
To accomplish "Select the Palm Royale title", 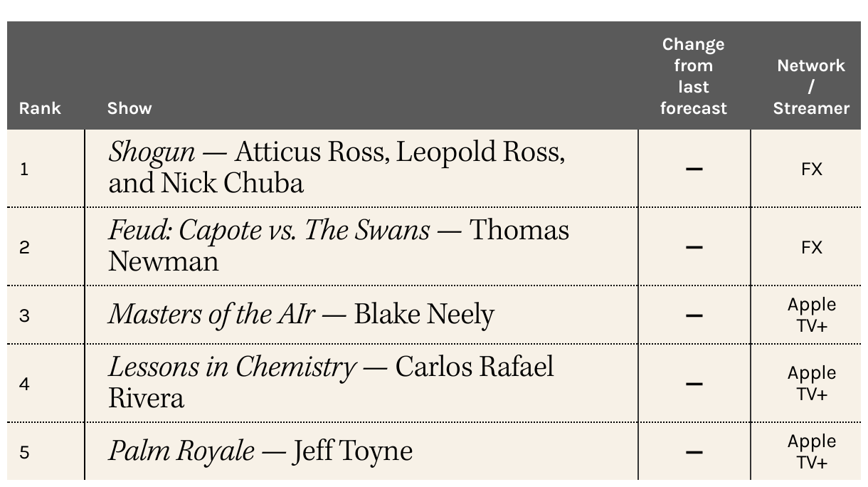I will coord(181,451).
